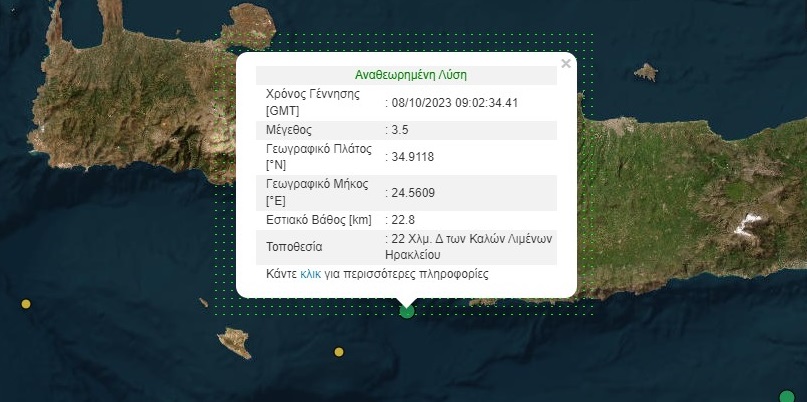Select the yellow earthquake marker at far left
The image size is (807, 402).
pos(26,304)
